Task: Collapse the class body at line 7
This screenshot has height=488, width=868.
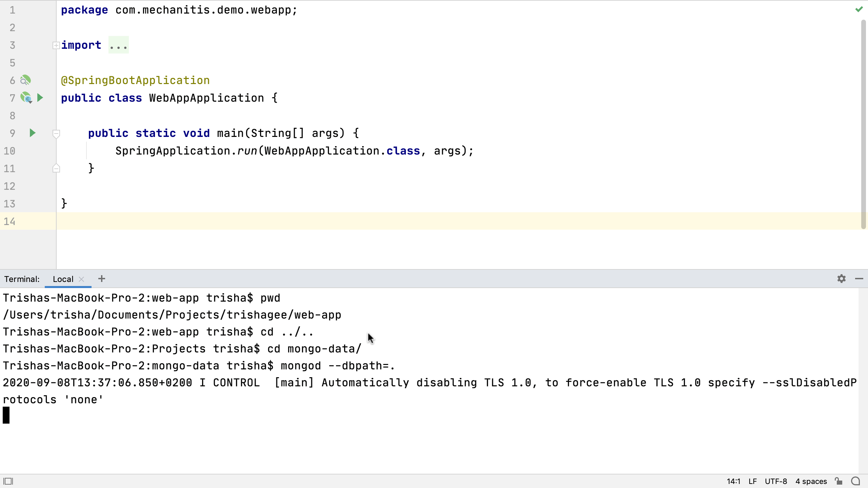Action: pos(56,98)
